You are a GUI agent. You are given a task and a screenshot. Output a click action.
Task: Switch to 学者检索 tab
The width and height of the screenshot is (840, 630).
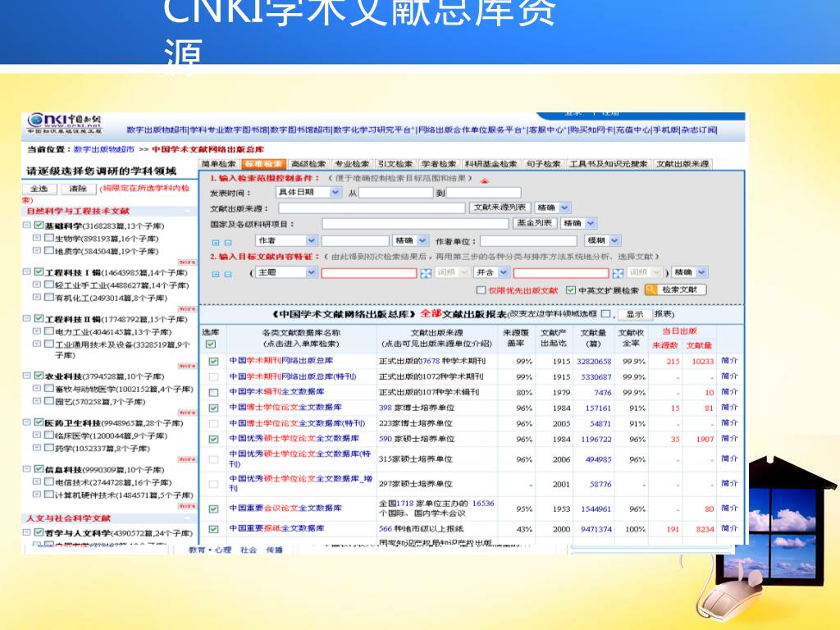click(439, 164)
